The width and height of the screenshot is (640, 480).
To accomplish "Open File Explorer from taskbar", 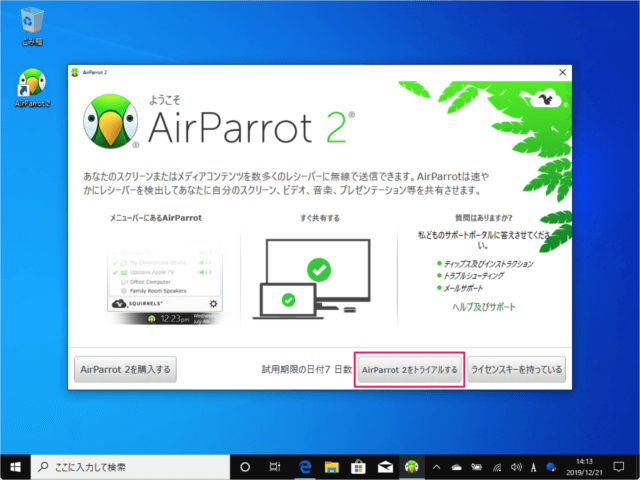I will point(332,467).
